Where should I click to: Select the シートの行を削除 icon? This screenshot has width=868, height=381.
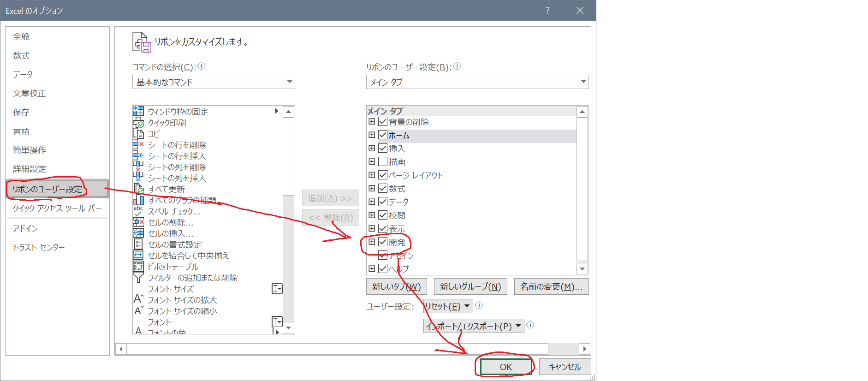point(138,145)
